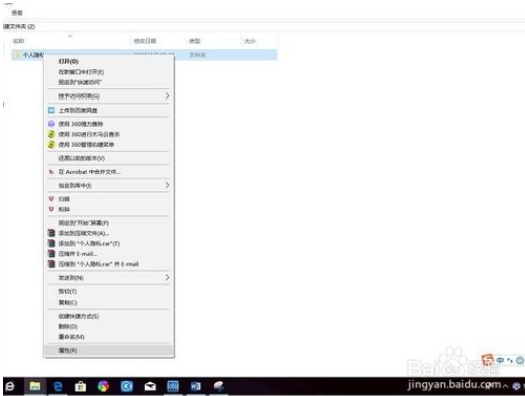This screenshot has height=396, width=525.
Task: Click the leftmost browser icon on taskbar
Action: [10, 387]
